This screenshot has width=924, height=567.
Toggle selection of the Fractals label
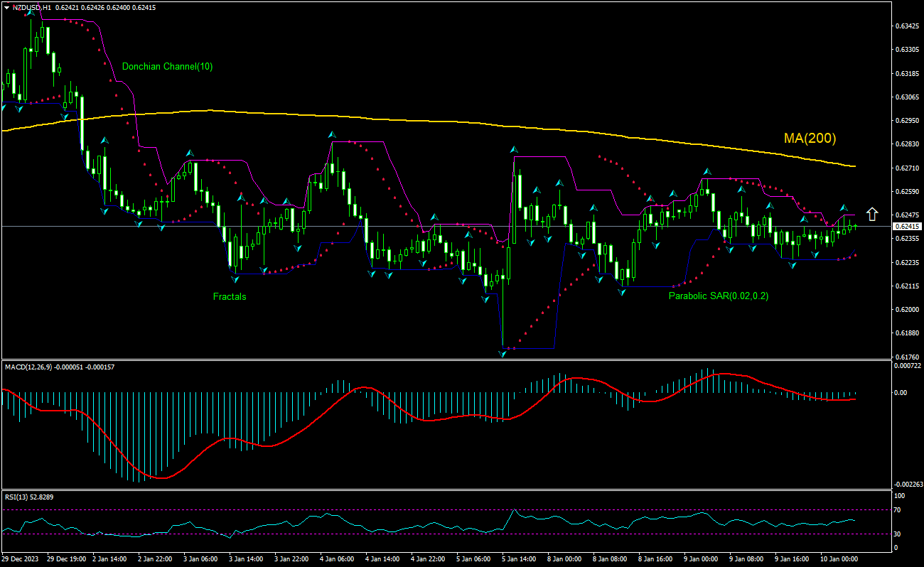[x=229, y=296]
